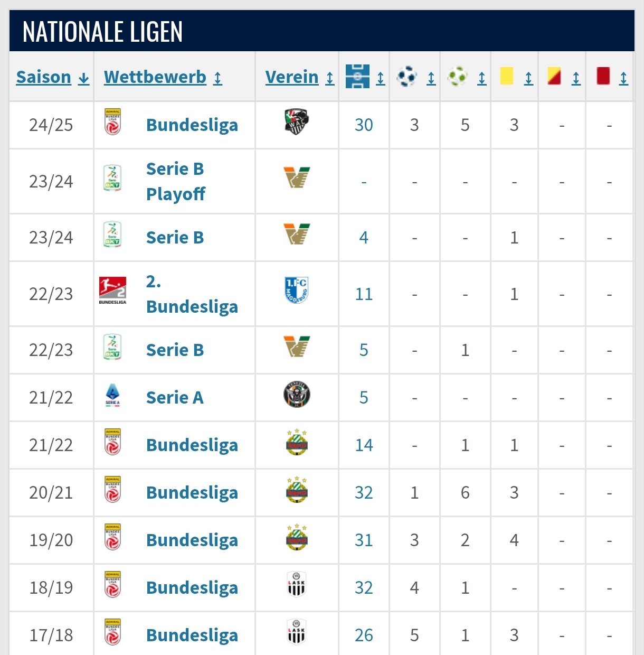644x655 pixels.
Task: Open the 1. FC Magdeburg club logo
Action: (296, 290)
